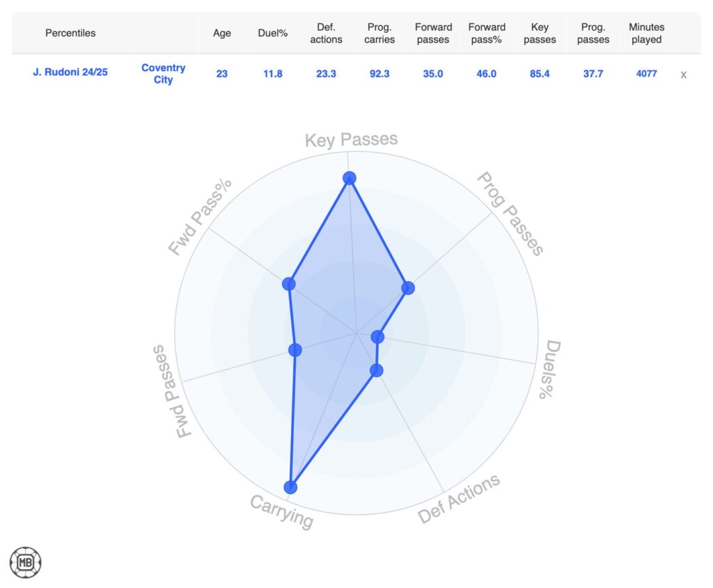Image resolution: width=713 pixels, height=588 pixels.
Task: Click the Percentiles header label
Action: [70, 33]
